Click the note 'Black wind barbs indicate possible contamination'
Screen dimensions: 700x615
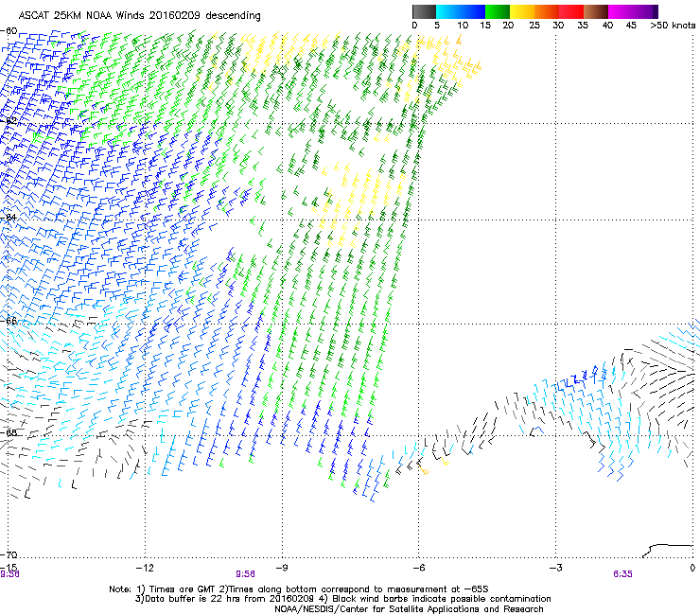point(442,599)
